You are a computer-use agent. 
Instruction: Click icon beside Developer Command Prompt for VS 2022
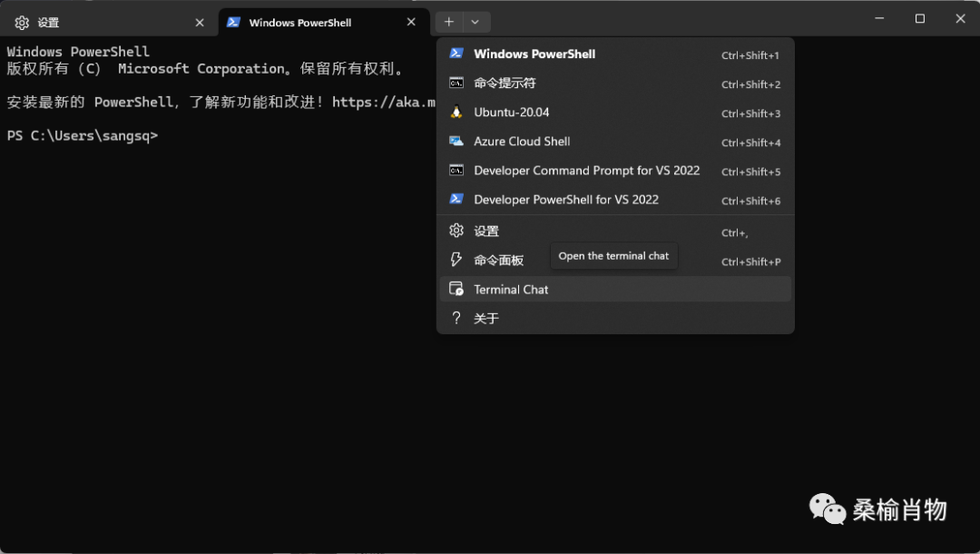tap(456, 170)
